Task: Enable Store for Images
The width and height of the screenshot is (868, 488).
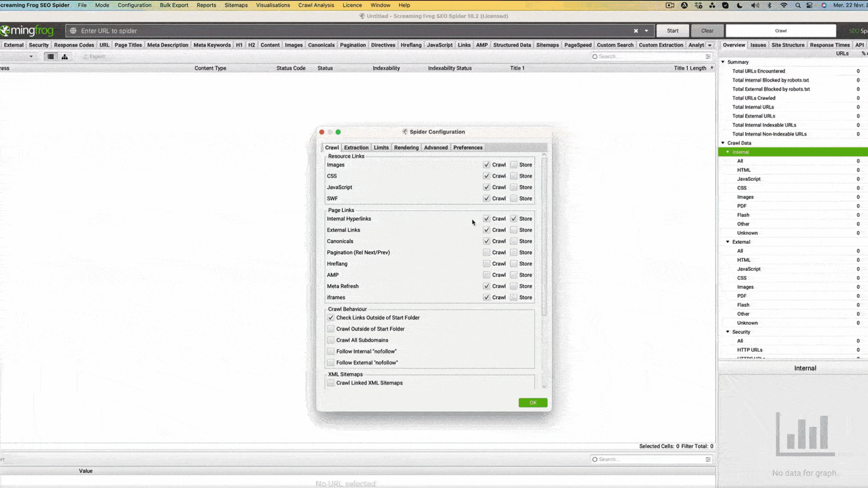Action: tap(514, 165)
